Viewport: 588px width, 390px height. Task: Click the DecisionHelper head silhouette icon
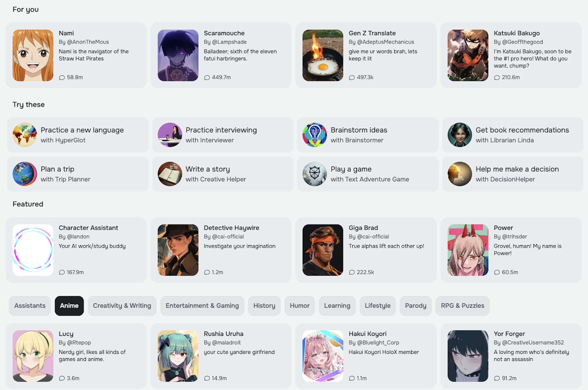coord(460,174)
